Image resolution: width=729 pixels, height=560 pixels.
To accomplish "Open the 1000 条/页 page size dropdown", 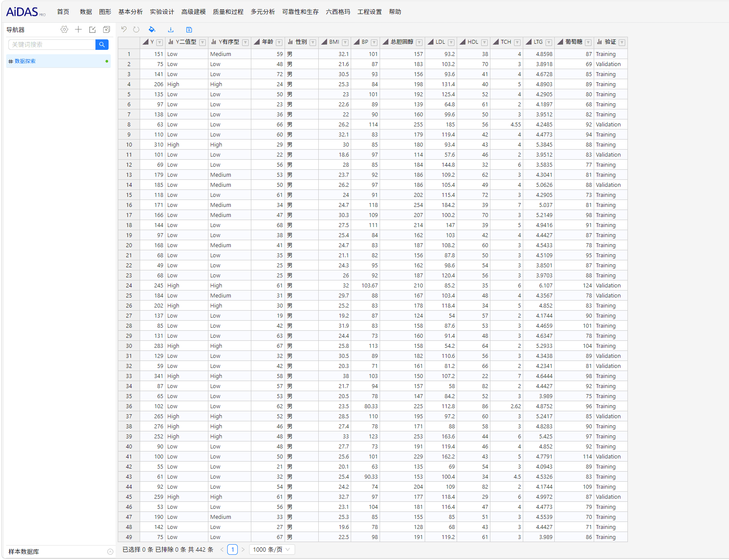I will [x=271, y=549].
